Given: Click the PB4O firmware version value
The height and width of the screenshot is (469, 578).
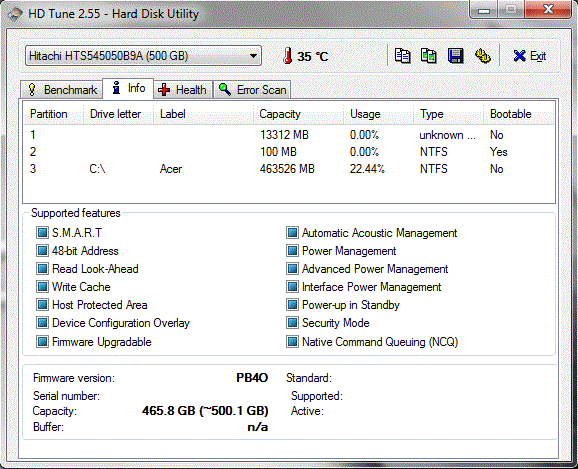Looking at the screenshot, I should point(252,378).
